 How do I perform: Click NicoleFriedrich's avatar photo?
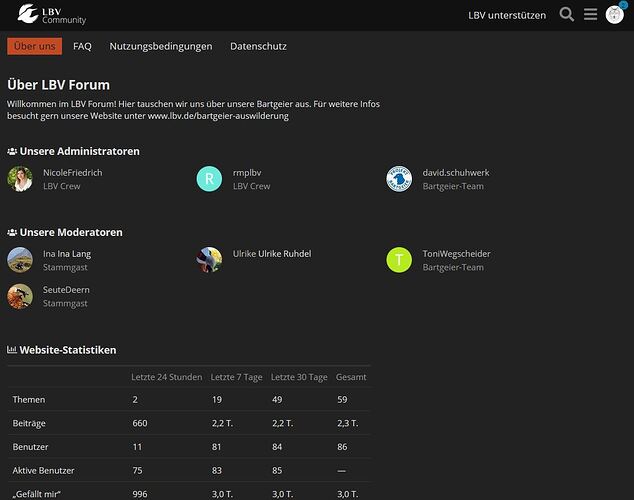tap(20, 179)
